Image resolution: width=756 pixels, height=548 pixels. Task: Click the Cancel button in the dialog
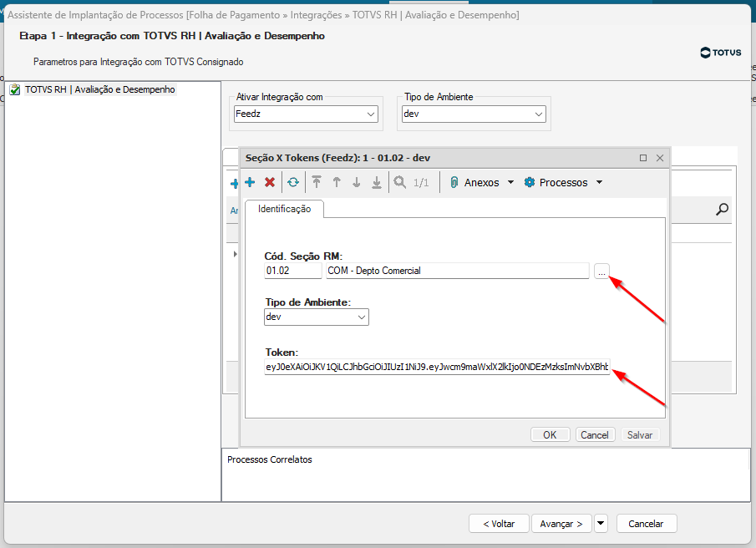point(595,434)
